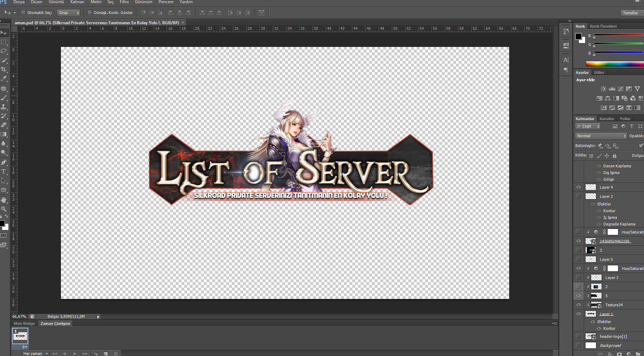644x356 pixels.
Task: Hide Layer 4 via eye icon
Action: point(579,187)
